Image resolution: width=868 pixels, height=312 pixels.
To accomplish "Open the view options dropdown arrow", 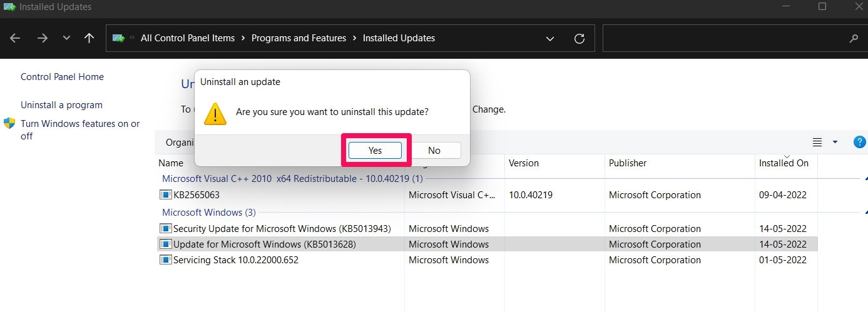I will pos(835,143).
